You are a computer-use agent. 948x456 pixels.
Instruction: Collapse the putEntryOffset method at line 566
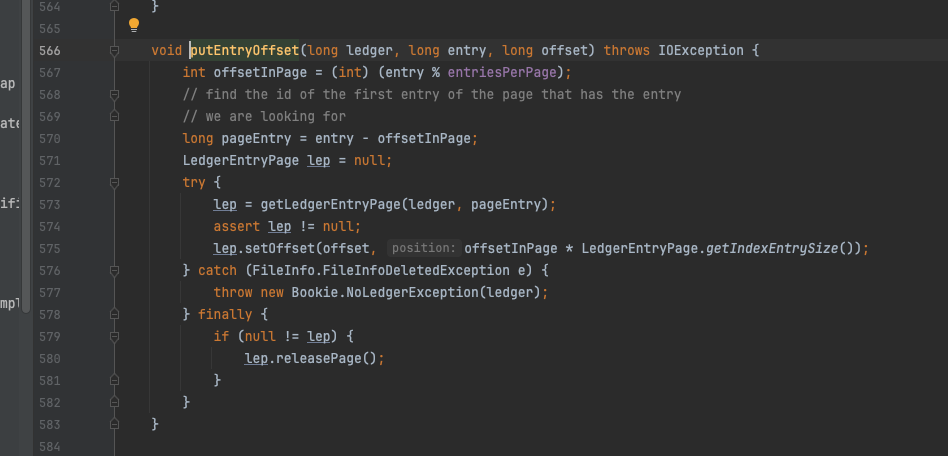(114, 51)
